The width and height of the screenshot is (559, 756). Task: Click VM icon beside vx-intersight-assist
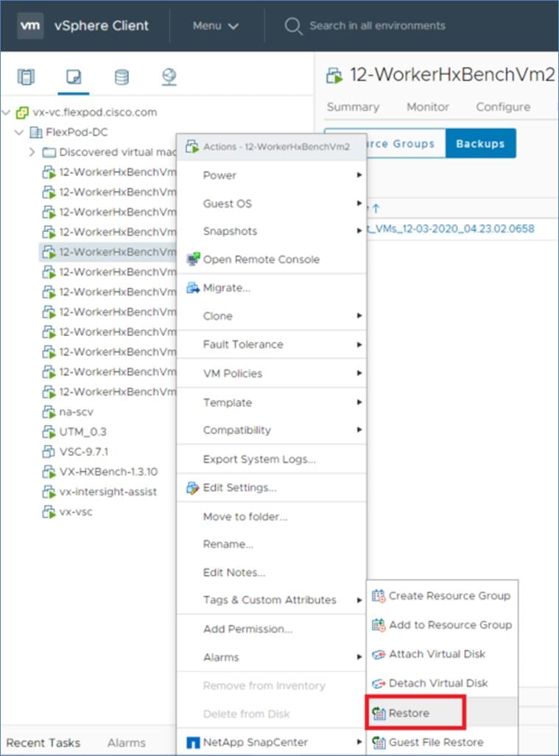(49, 491)
